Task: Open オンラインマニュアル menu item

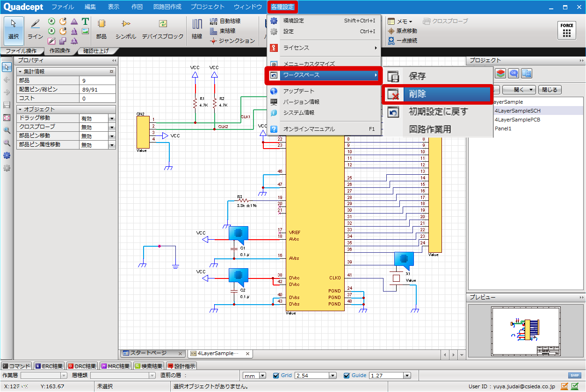Action: (x=325, y=129)
